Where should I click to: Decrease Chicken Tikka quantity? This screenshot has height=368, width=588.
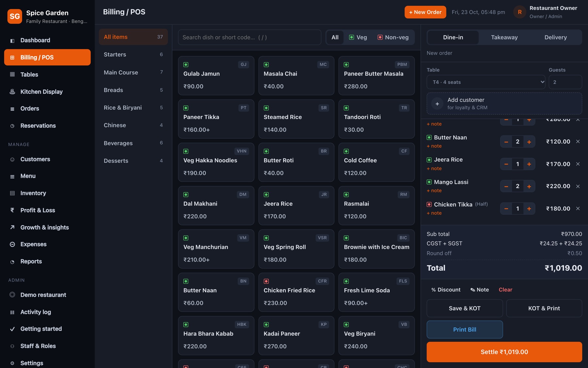click(x=506, y=209)
